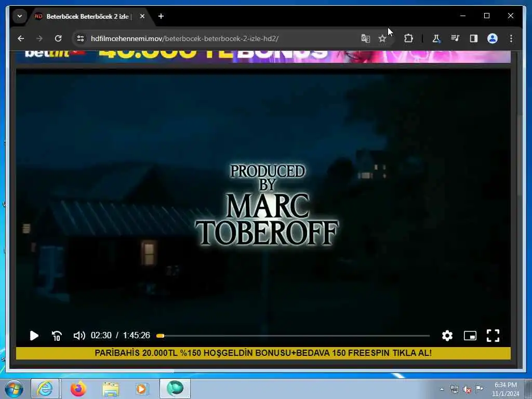Minimize the browser window
The height and width of the screenshot is (399, 532).
(x=463, y=16)
